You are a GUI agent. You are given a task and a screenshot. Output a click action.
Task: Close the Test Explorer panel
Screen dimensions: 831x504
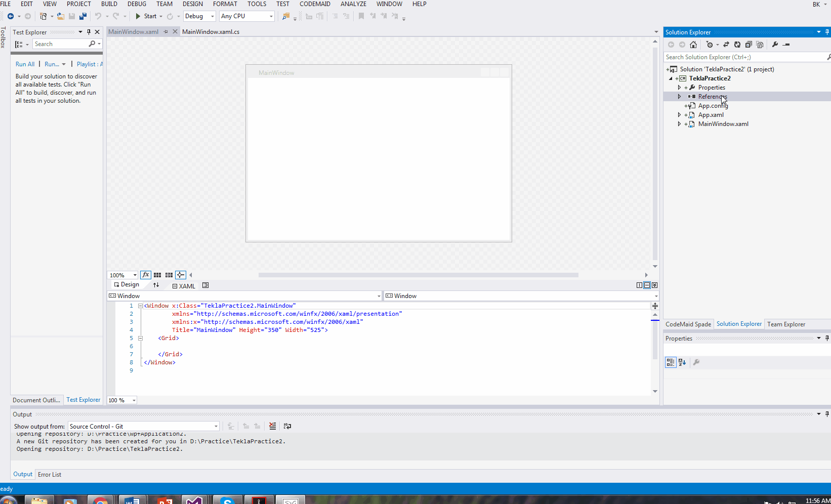[98, 32]
